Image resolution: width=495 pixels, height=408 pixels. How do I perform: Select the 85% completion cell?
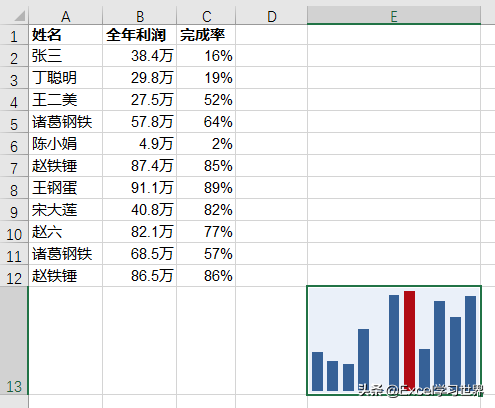tap(206, 166)
